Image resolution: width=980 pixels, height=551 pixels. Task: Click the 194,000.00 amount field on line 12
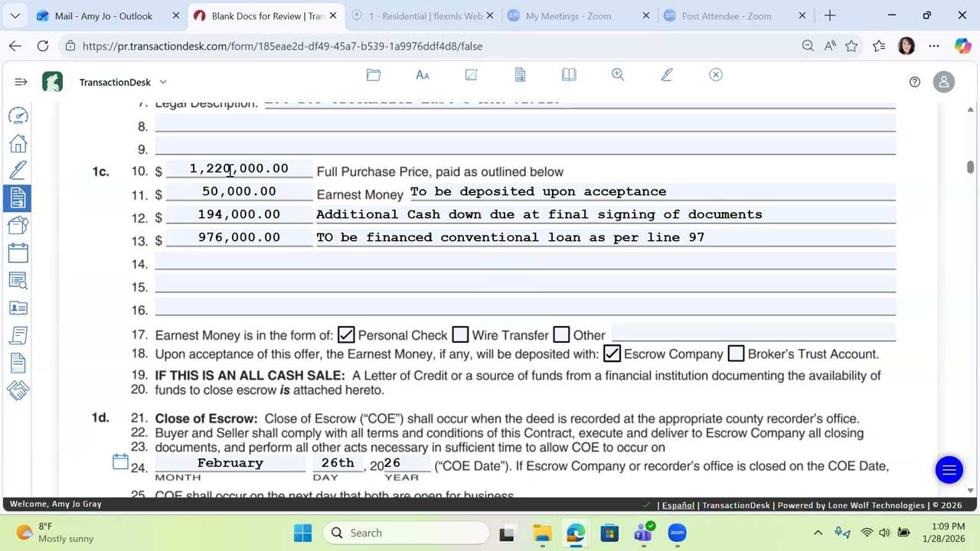coord(239,214)
